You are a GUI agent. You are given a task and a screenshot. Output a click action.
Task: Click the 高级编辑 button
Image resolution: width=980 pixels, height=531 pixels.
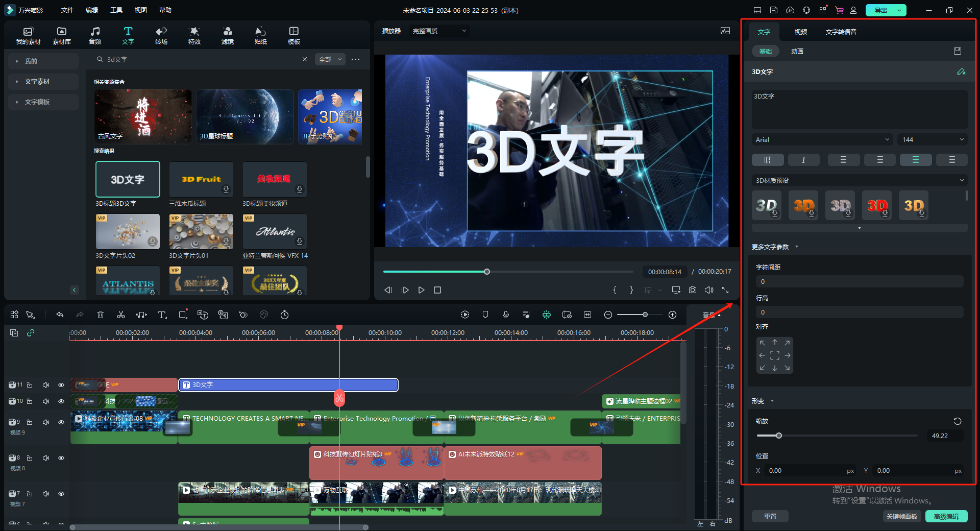click(x=946, y=516)
